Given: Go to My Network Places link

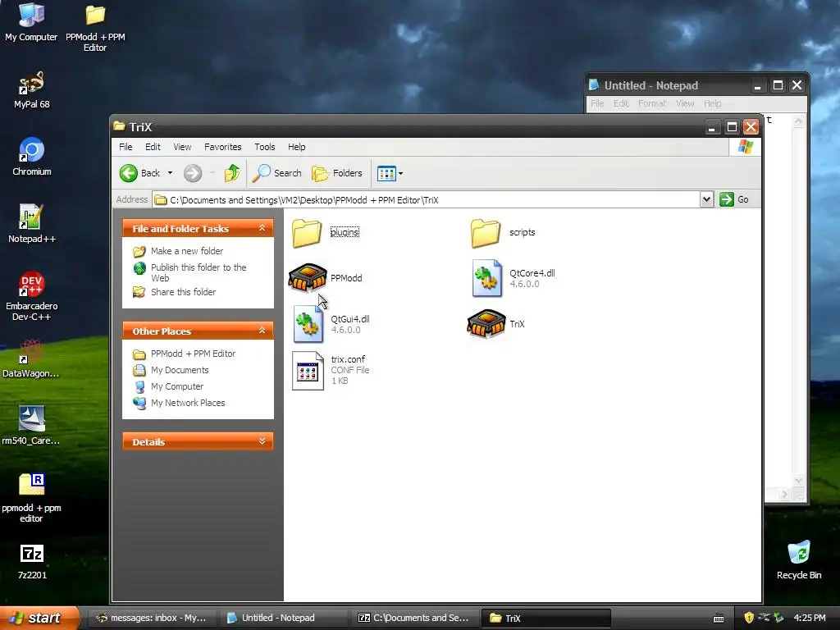Looking at the screenshot, I should point(188,403).
